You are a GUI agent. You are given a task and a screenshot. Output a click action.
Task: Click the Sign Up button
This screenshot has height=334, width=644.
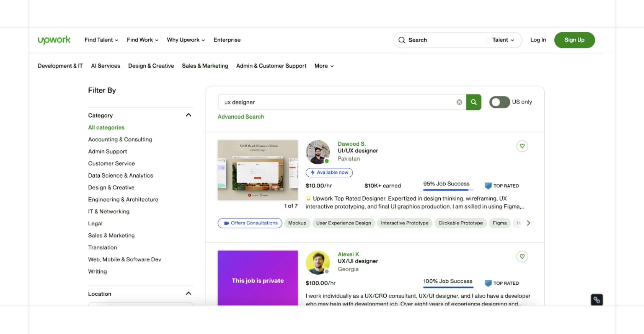575,40
